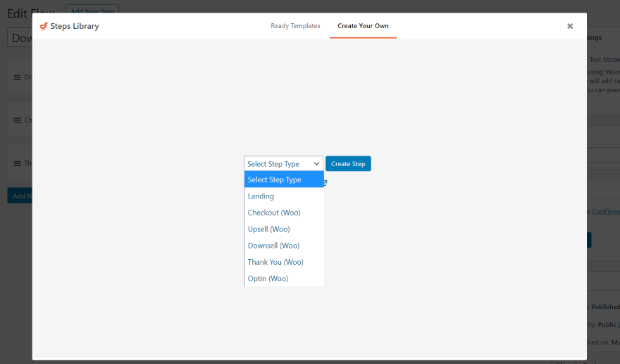
Task: Click the Create Step button
Action: point(348,163)
